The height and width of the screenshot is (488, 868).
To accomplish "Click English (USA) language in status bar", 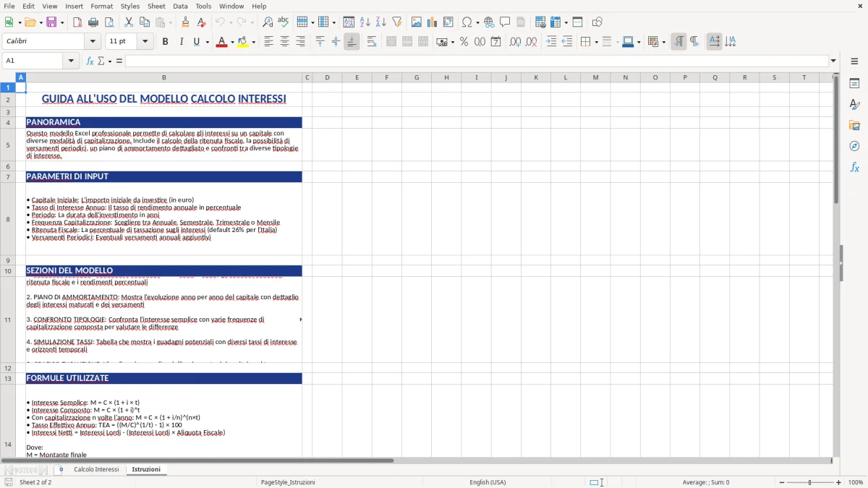I will coord(488,482).
